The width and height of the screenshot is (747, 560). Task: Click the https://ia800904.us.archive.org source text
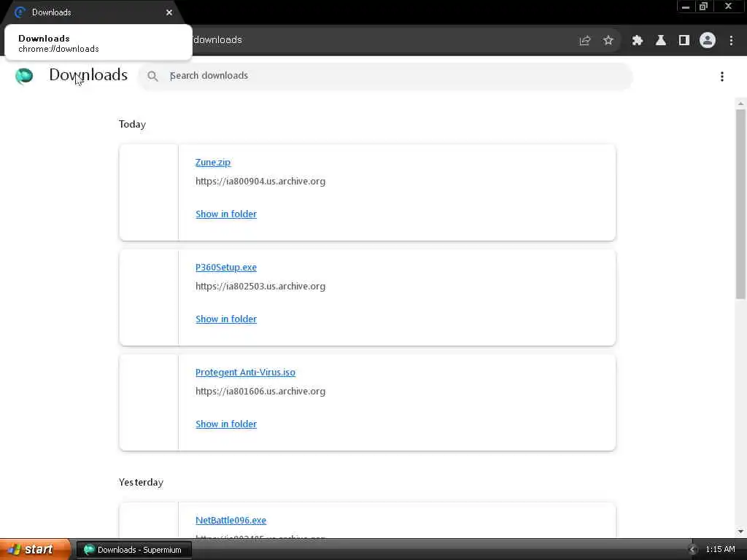click(x=260, y=181)
